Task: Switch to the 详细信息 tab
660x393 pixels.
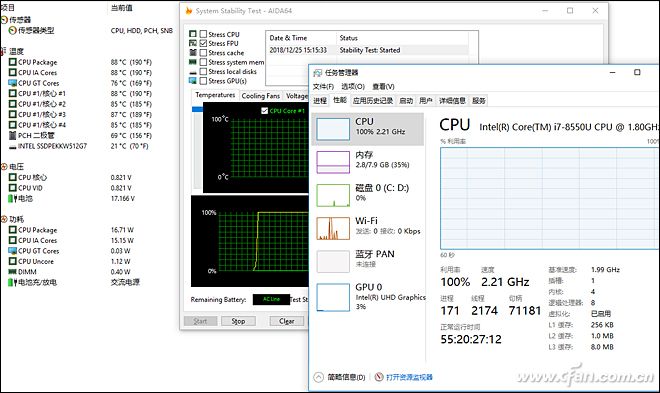Action: coord(452,101)
